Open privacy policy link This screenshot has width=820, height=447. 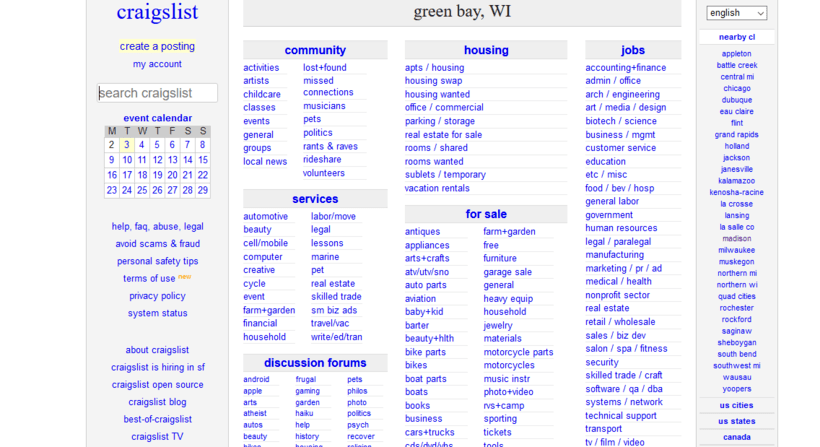(x=157, y=296)
